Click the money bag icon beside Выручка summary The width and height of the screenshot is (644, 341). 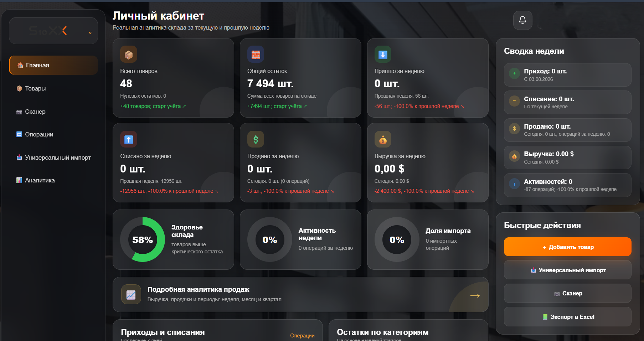pos(514,156)
